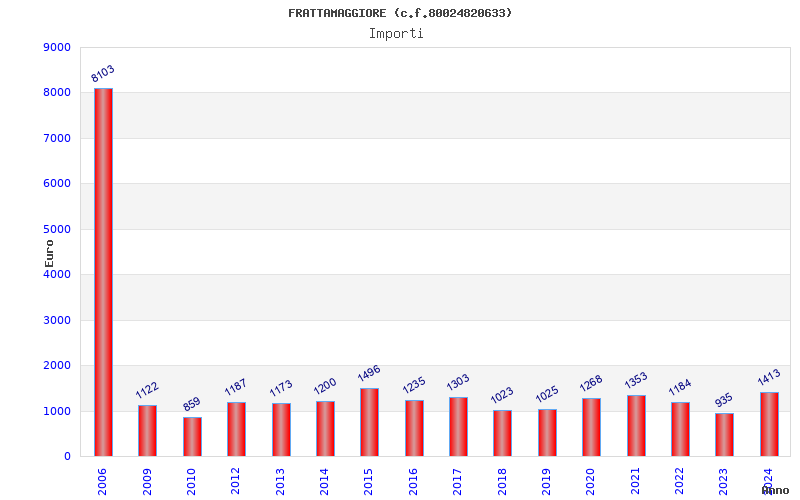The height and width of the screenshot is (500, 800).
Task: Click the 2014 year label
Action: click(x=324, y=482)
